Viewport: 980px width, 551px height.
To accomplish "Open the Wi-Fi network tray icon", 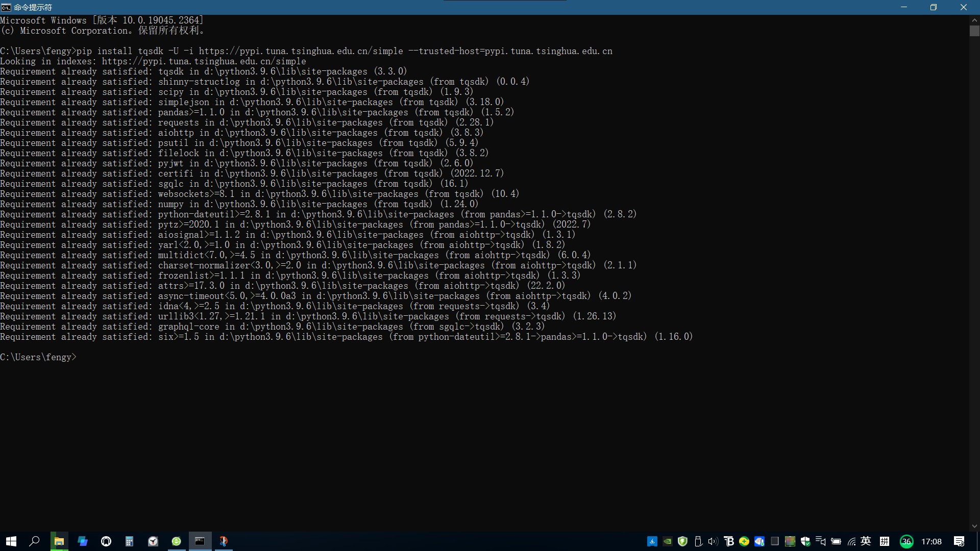I will click(x=851, y=542).
